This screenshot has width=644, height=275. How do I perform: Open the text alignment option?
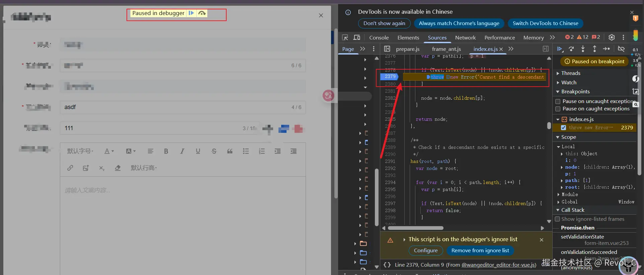click(150, 151)
